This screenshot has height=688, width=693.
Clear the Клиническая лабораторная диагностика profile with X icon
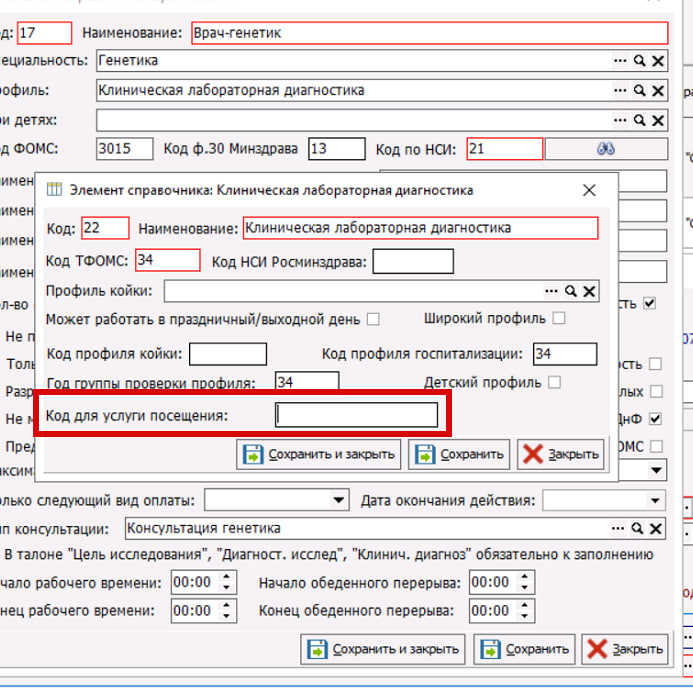[658, 91]
